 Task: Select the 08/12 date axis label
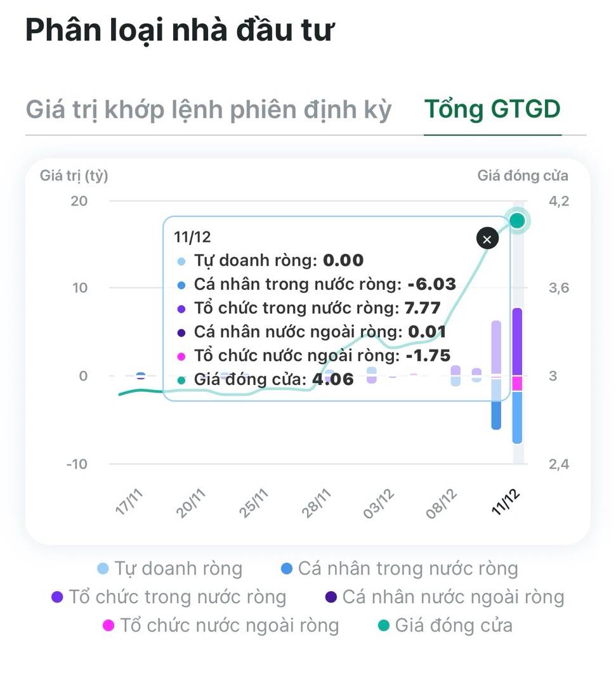[442, 504]
